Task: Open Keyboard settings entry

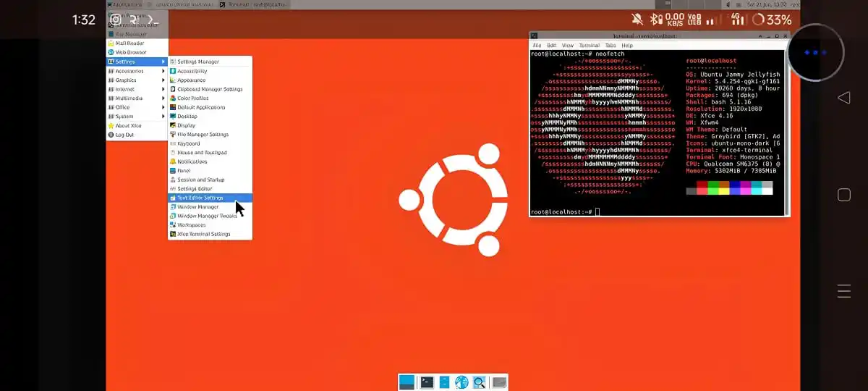Action: click(x=210, y=143)
